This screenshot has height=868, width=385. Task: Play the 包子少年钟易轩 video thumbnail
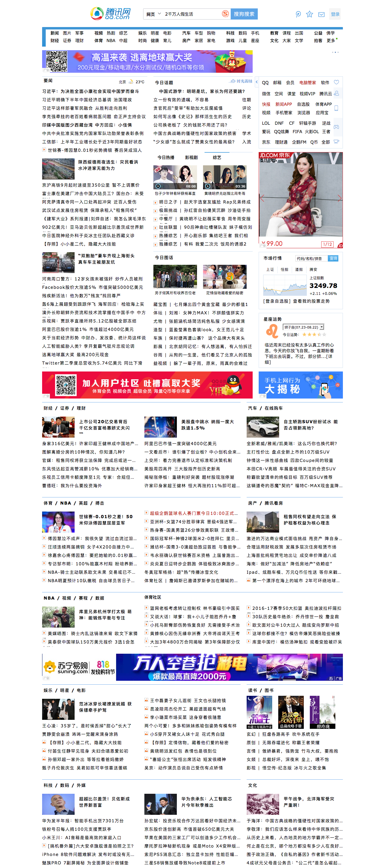175,177
